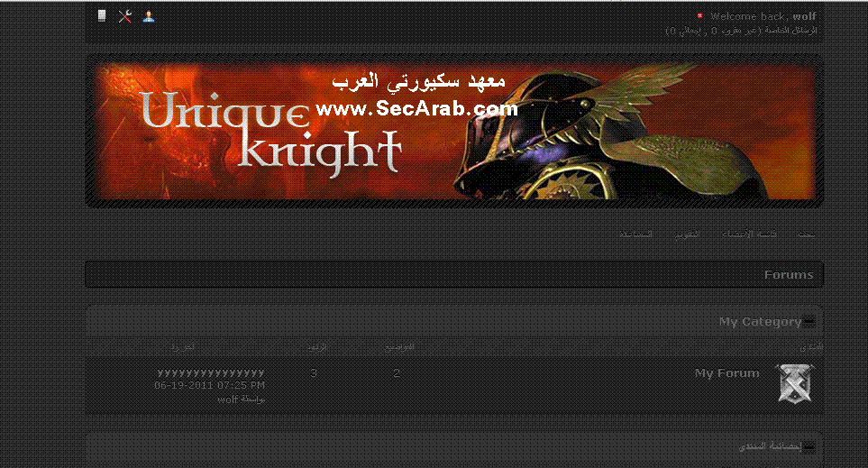868x468 pixels.
Task: Open the document icon in top bar
Action: [102, 16]
